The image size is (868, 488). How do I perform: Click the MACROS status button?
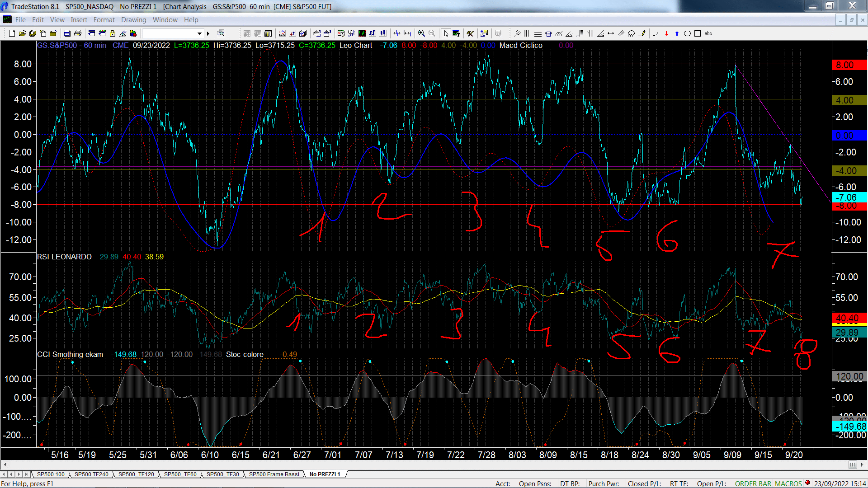pyautogui.click(x=788, y=483)
